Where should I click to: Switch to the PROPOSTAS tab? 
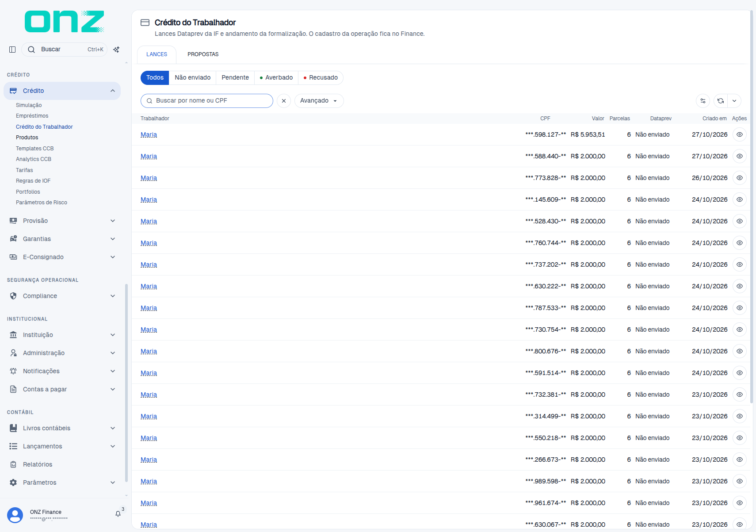coord(203,54)
